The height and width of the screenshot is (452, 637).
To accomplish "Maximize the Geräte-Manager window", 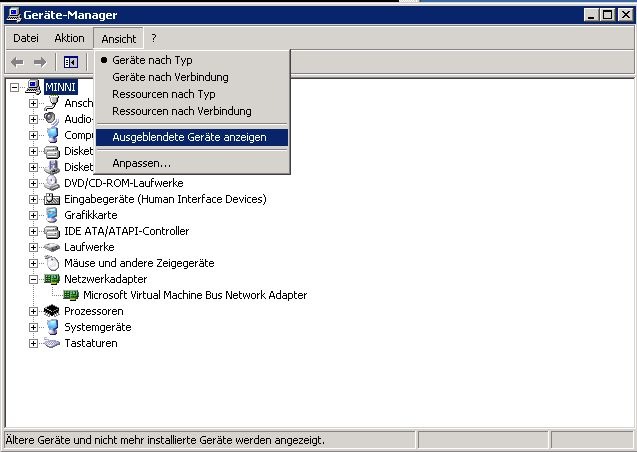I will pyautogui.click(x=608, y=15).
